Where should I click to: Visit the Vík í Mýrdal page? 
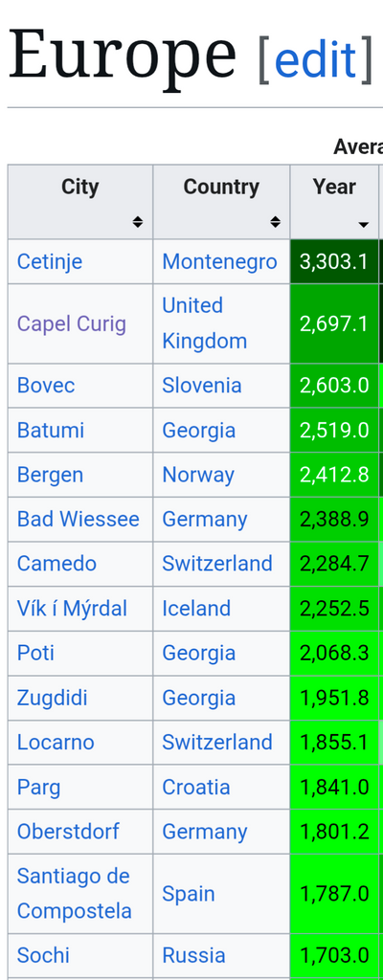point(72,608)
